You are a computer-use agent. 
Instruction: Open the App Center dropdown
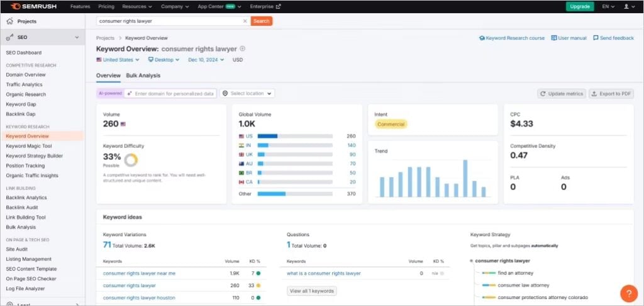coord(219,6)
